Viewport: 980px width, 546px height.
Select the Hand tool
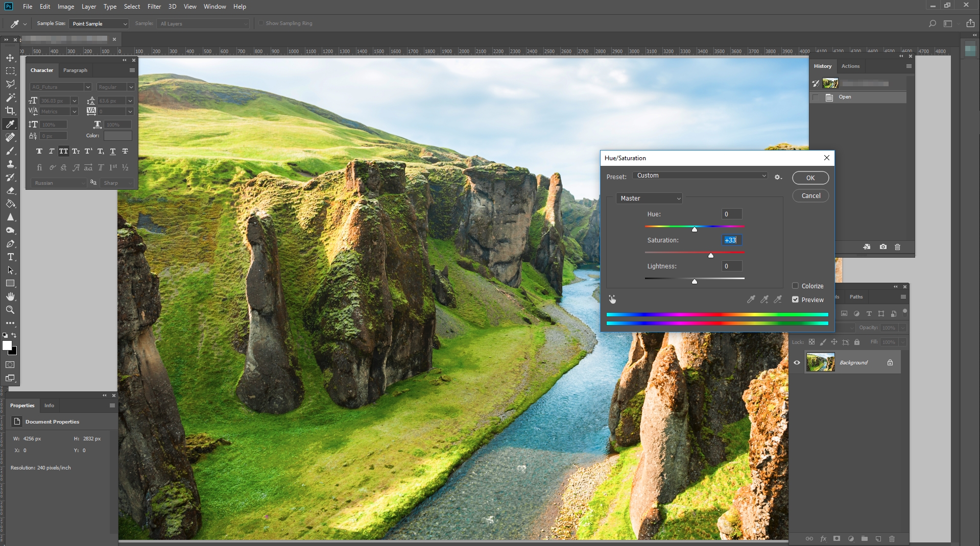click(10, 296)
